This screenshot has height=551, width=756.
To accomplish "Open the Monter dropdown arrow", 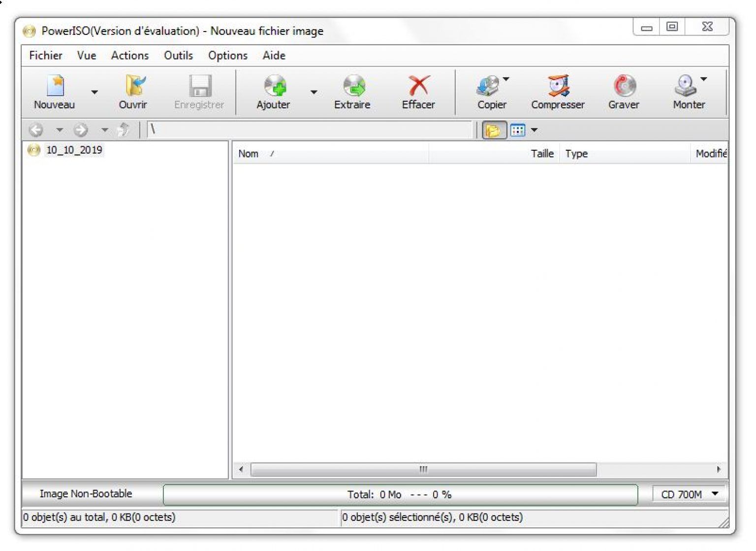I will coord(704,79).
